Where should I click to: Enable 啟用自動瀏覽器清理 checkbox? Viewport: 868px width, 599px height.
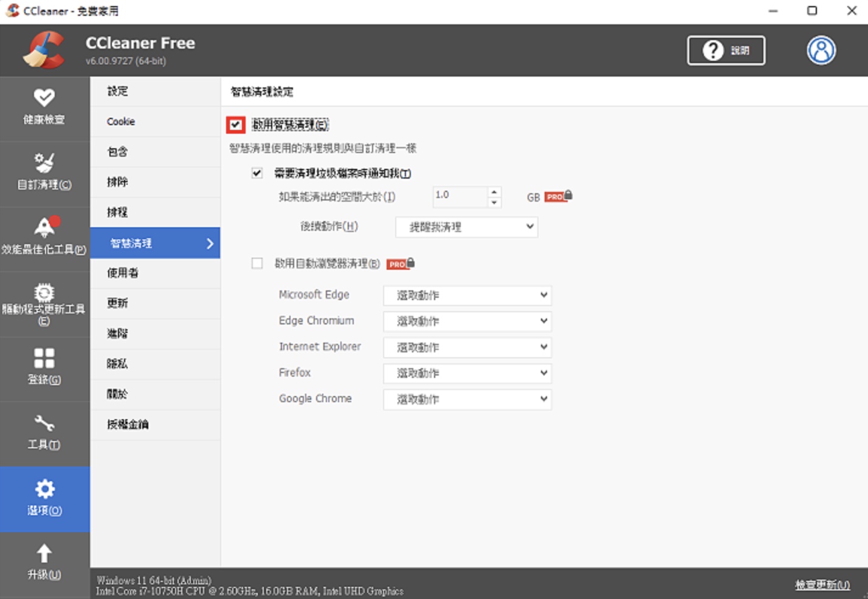tap(257, 263)
